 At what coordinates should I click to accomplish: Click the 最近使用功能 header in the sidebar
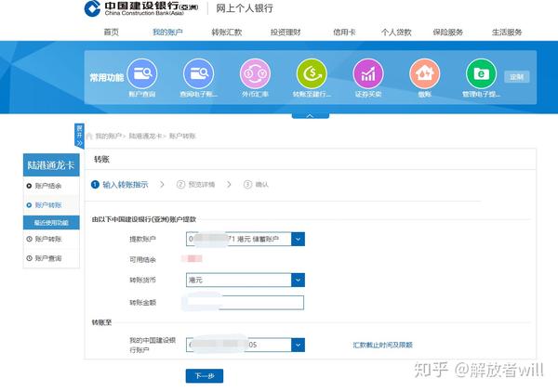51,223
